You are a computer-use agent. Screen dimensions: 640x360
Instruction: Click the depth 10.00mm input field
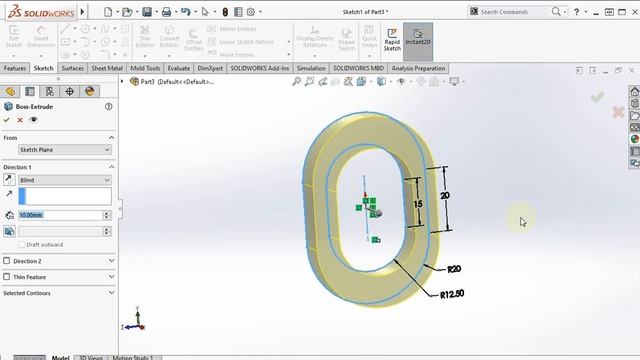pyautogui.click(x=61, y=215)
